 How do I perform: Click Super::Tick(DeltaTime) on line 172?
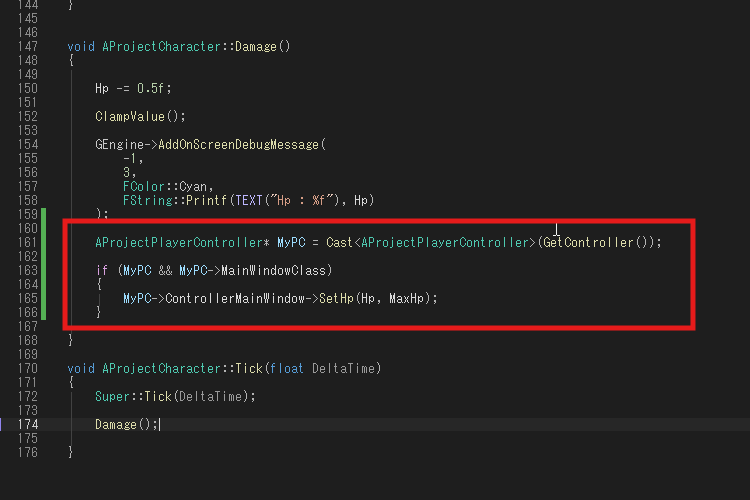175,397
